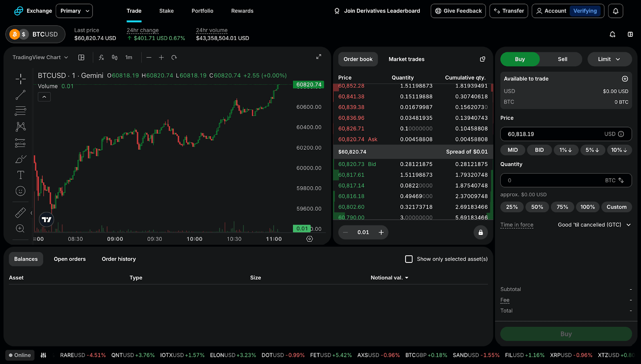641x364 pixels.
Task: Lock the order book with the padlock icon
Action: coord(481,232)
